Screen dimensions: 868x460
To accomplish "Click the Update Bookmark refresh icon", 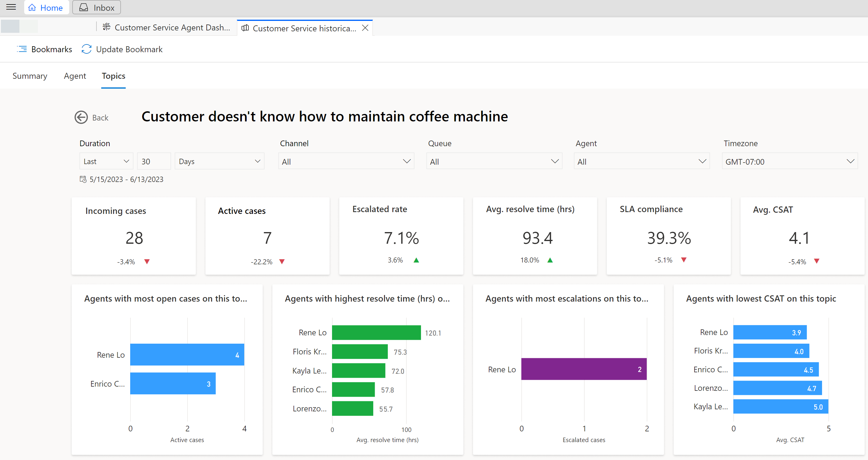I will coord(86,49).
